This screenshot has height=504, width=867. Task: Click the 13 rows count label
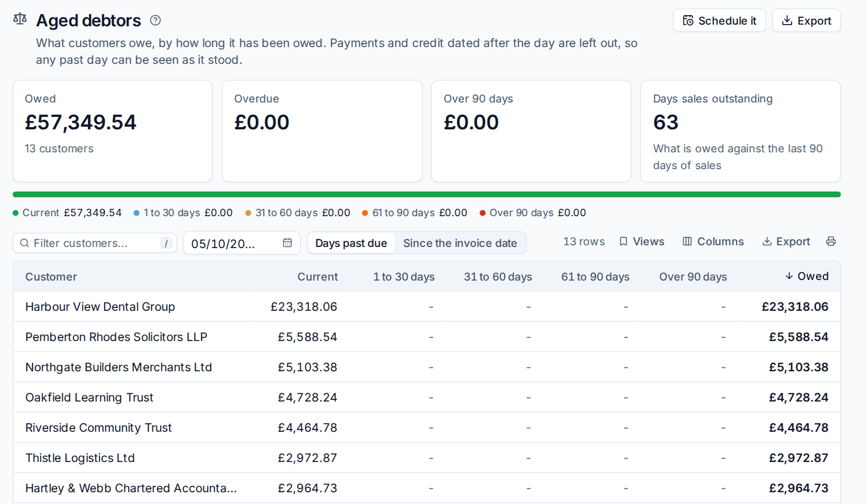[x=584, y=241]
